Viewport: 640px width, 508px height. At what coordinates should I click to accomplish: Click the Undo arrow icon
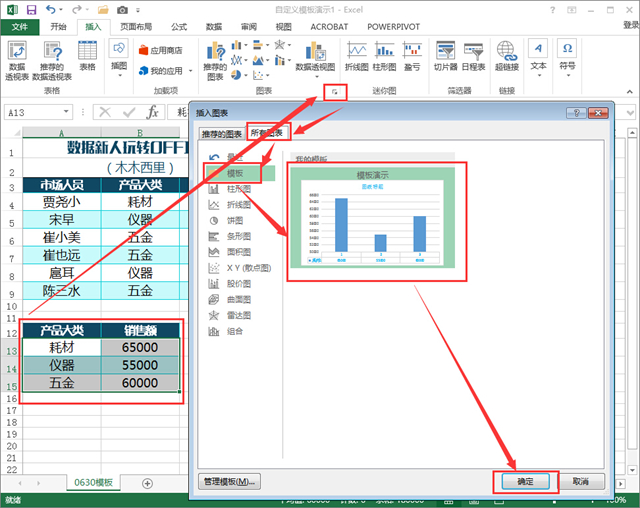(51, 9)
